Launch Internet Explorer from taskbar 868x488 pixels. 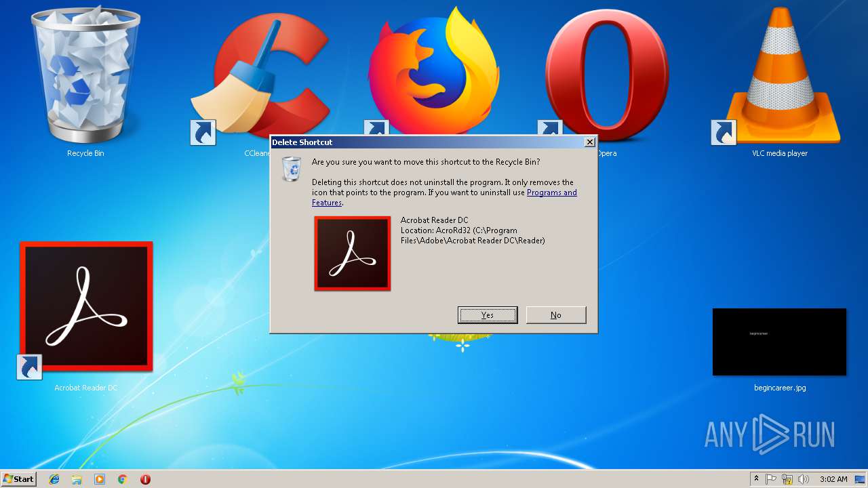[54, 479]
